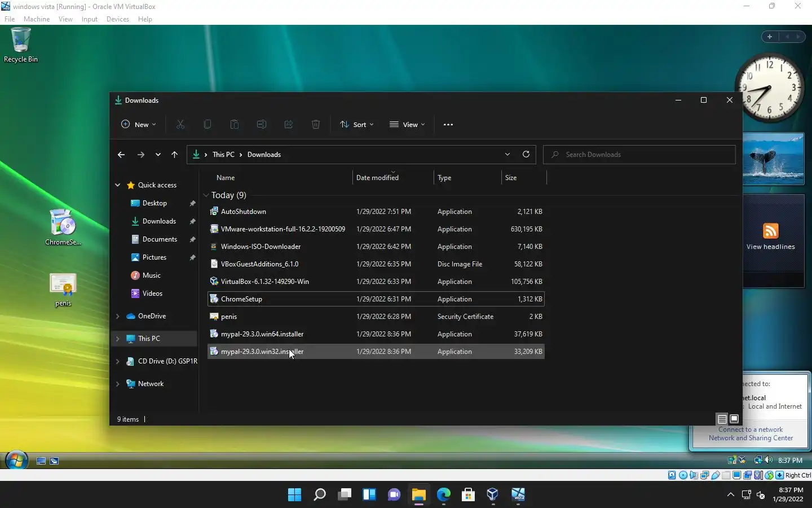Expand OneDrive tree node arrow
This screenshot has height=508, width=812.
pos(118,316)
